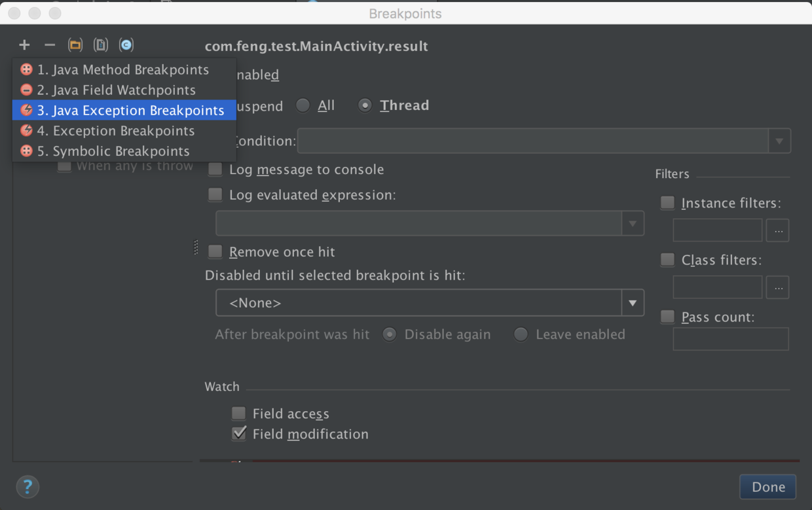Click the Done button
The height and width of the screenshot is (510, 812).
click(767, 487)
